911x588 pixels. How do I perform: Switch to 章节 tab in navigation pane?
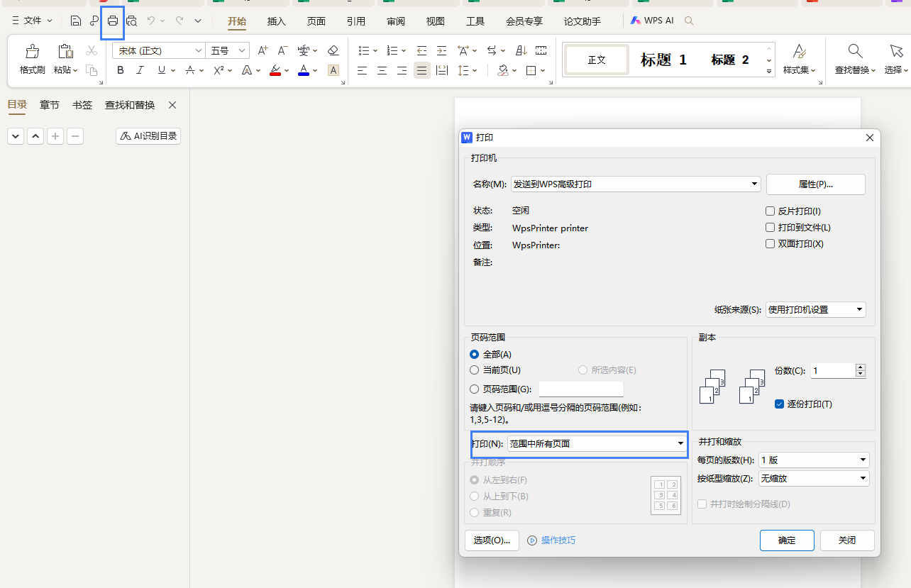coord(50,105)
